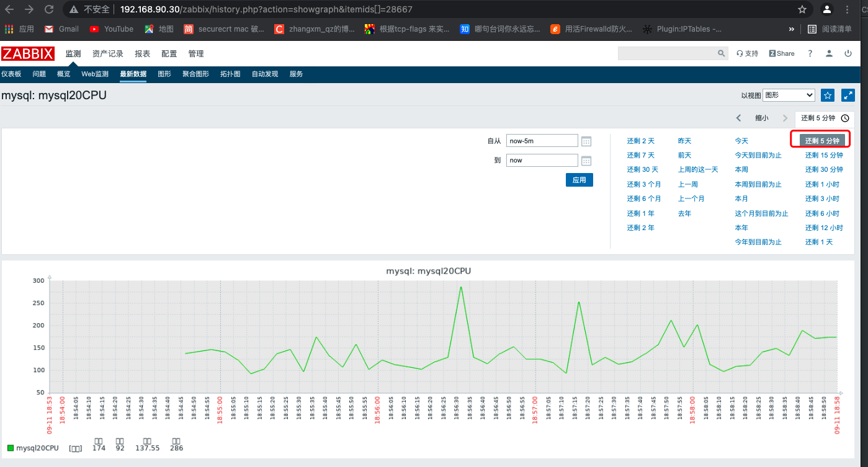Click the browser address bar URL
868x467 pixels.
pyautogui.click(x=266, y=9)
